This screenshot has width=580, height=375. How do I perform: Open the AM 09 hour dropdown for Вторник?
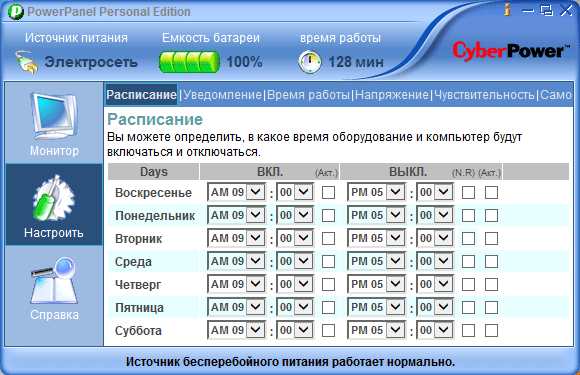click(236, 238)
